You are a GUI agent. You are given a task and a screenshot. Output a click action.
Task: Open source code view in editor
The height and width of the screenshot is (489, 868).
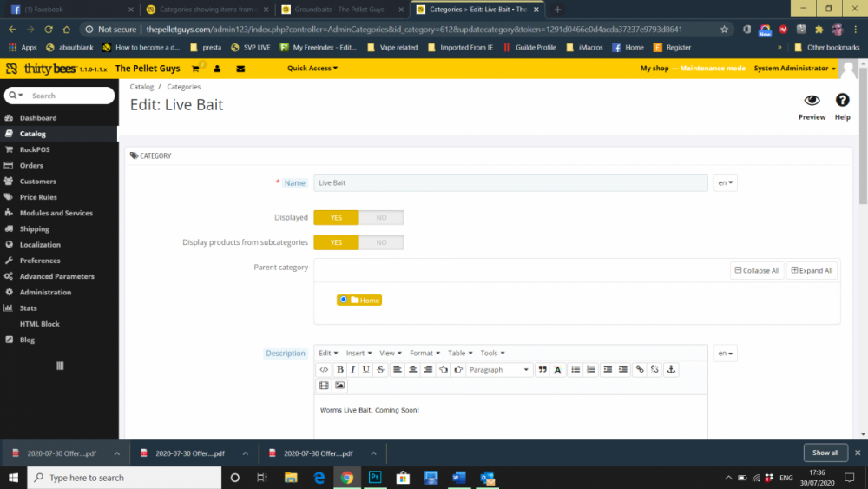point(324,369)
